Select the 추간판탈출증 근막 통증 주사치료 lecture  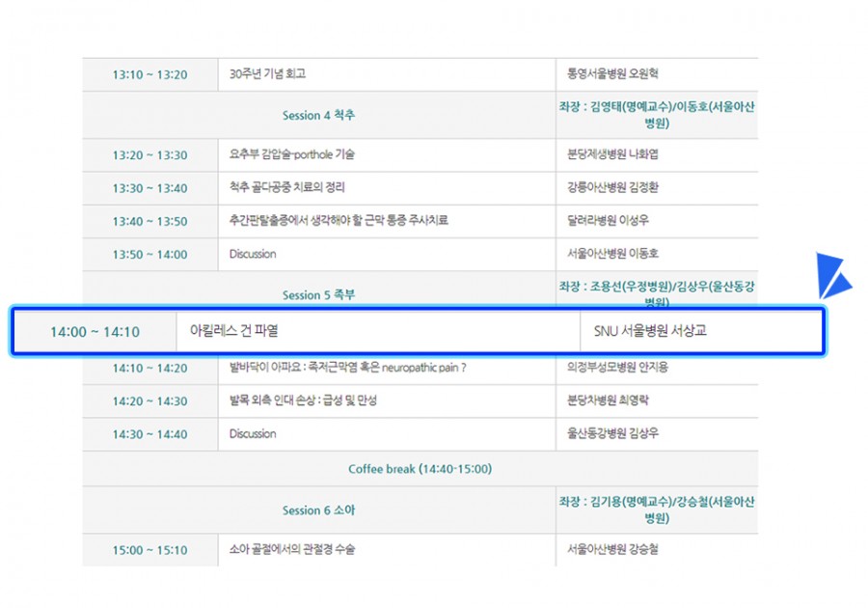pos(338,221)
